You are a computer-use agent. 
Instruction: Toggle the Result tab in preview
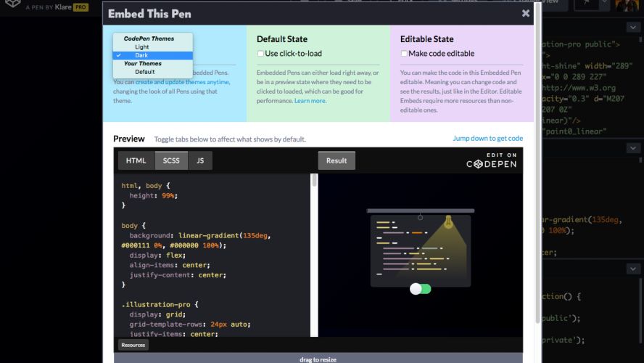pyautogui.click(x=337, y=160)
